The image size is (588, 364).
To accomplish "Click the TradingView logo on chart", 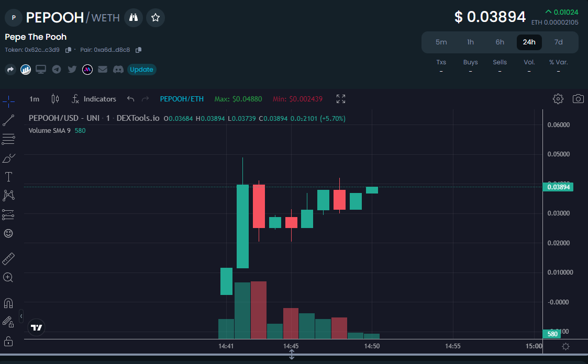I will point(36,328).
